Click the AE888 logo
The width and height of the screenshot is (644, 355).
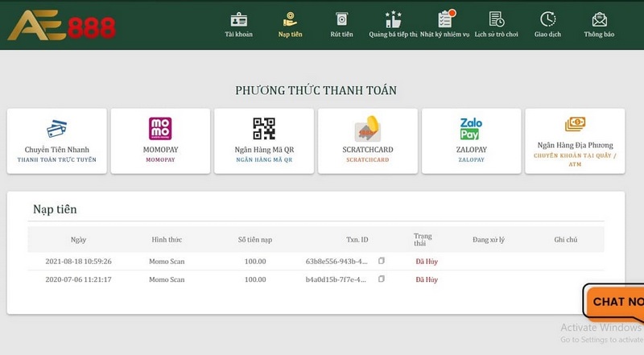(x=61, y=26)
